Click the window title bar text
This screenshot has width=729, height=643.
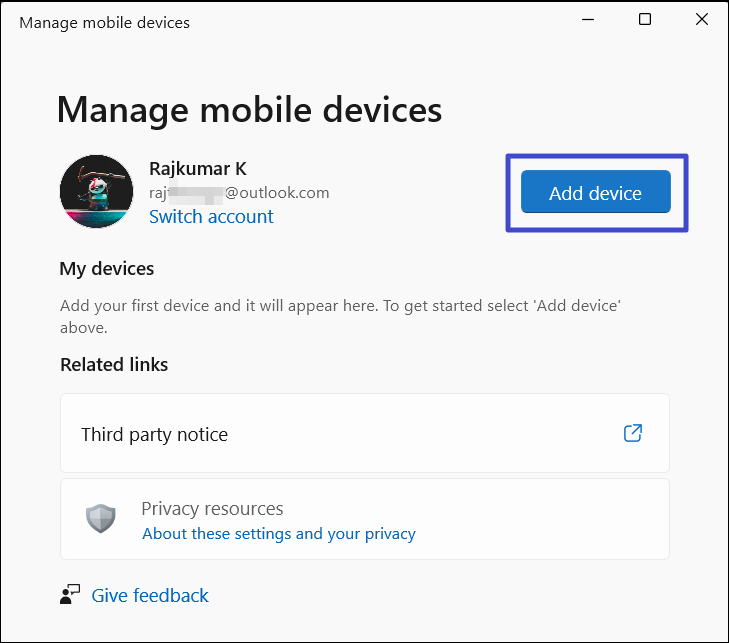pos(104,22)
